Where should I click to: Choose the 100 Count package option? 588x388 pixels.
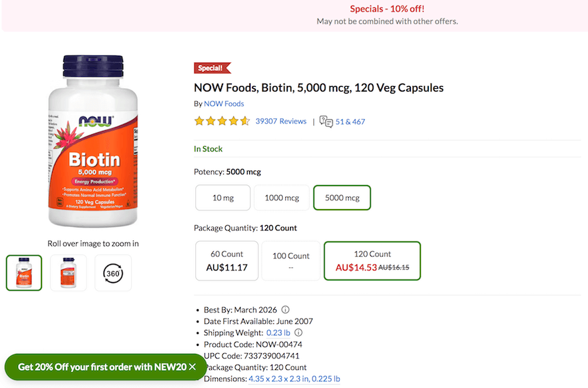291,260
